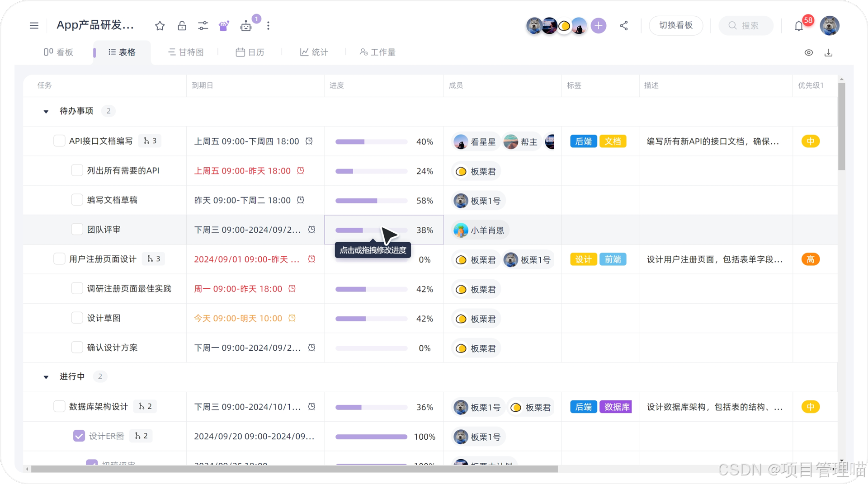Star the App产品研发 board as favorite
The width and height of the screenshot is (868, 484).
(160, 26)
